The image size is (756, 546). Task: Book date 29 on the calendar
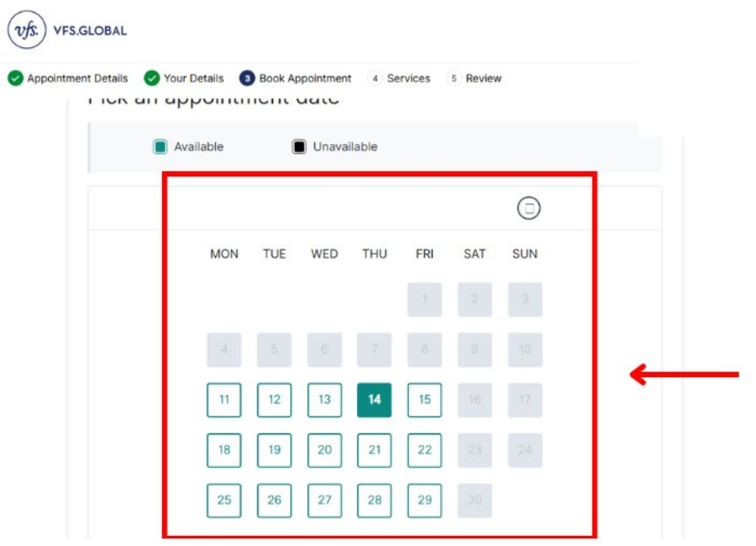click(425, 501)
